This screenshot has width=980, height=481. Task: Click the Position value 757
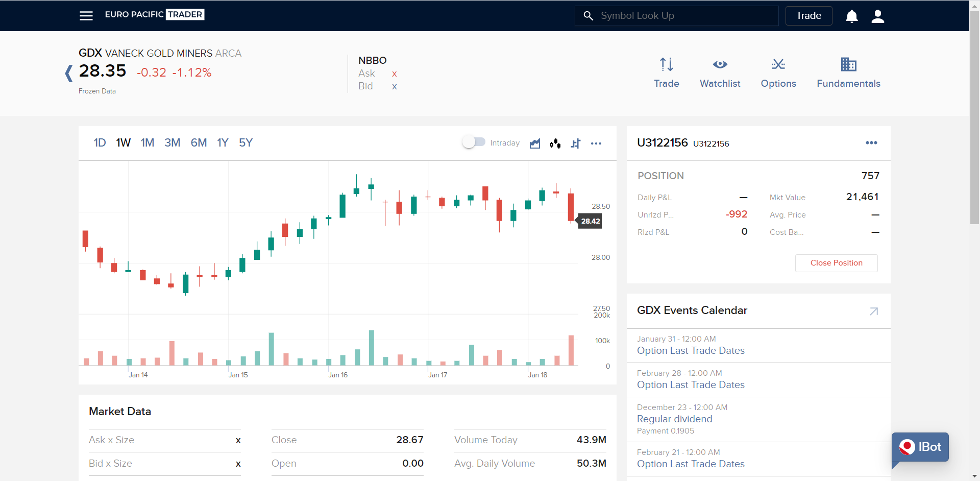point(870,176)
